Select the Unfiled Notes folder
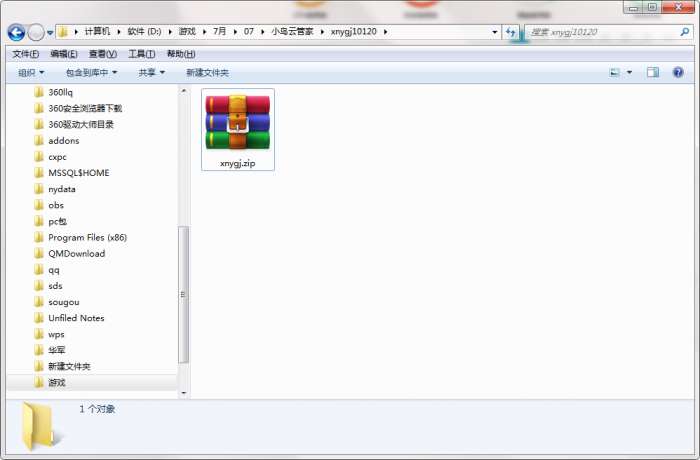Screen dimensions: 700x460 tap(76, 318)
